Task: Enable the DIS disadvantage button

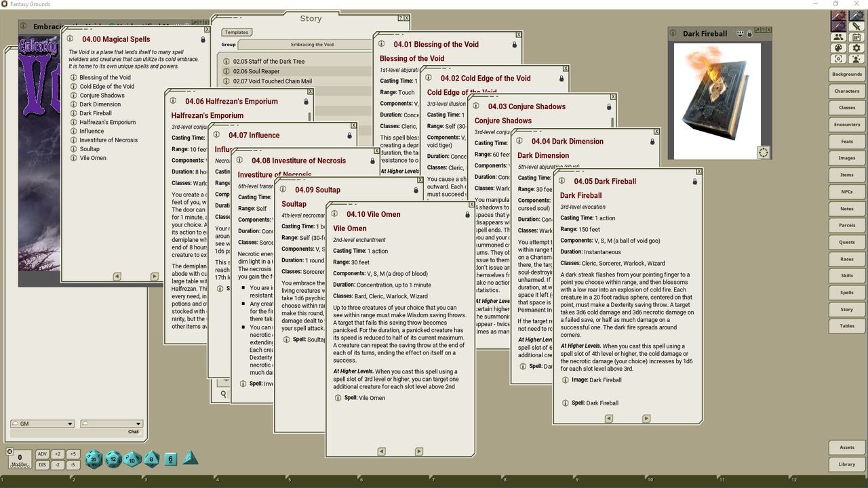Action: [x=42, y=465]
